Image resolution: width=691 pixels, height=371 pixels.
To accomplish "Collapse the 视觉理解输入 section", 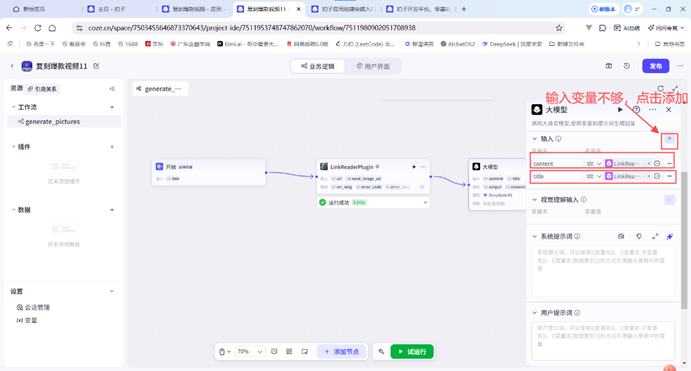I will click(535, 200).
